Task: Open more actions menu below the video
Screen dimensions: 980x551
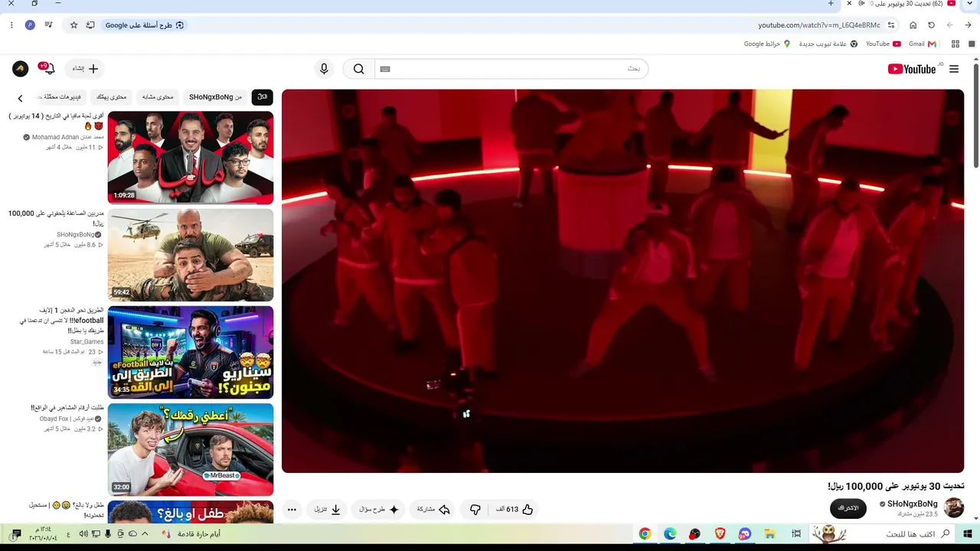Action: pyautogui.click(x=292, y=509)
